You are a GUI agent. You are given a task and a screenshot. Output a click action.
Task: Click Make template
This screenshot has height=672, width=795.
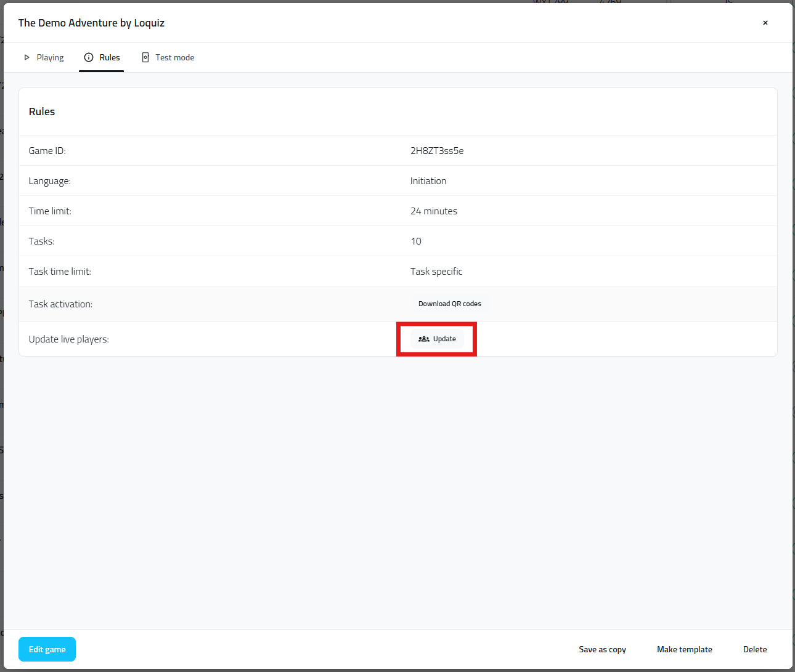[x=684, y=649]
